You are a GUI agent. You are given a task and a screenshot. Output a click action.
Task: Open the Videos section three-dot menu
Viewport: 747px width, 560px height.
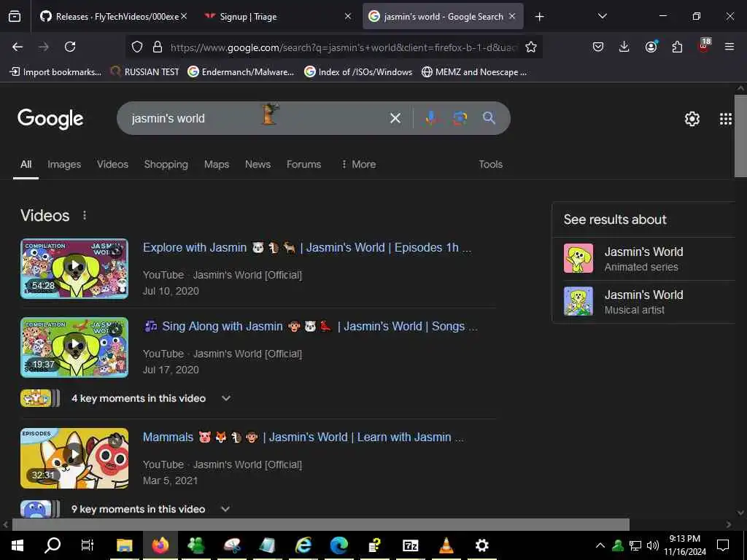tap(85, 215)
